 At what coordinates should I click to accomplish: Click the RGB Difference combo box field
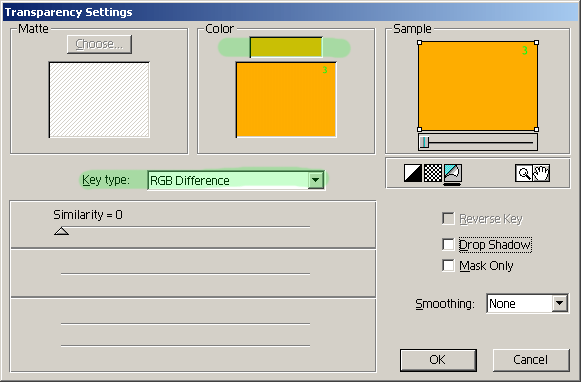click(236, 180)
